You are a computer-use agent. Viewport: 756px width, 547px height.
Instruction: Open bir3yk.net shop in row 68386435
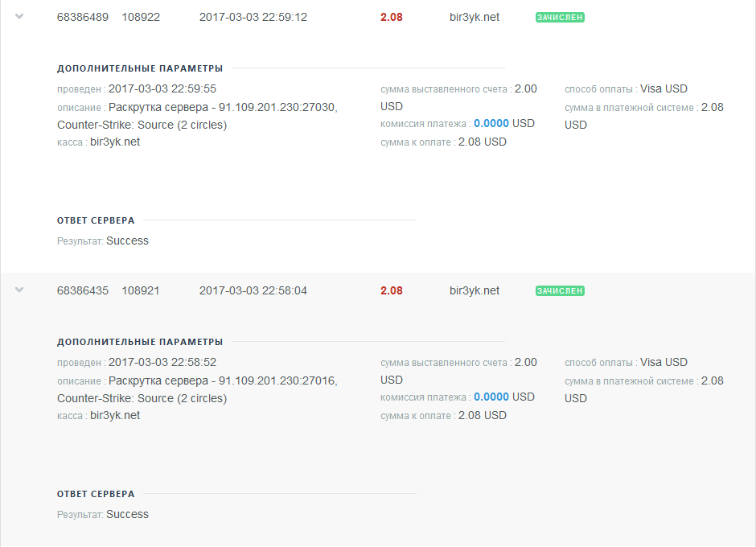tap(475, 290)
